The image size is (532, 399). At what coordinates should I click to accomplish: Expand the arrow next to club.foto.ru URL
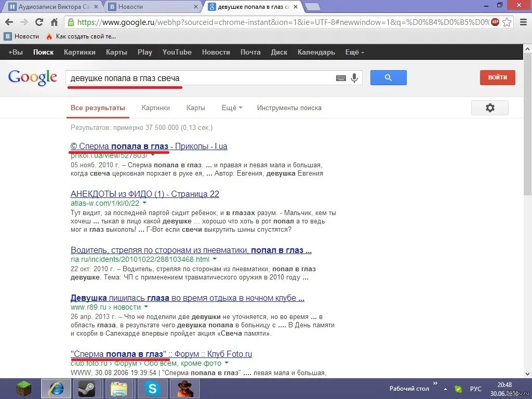pyautogui.click(x=227, y=363)
